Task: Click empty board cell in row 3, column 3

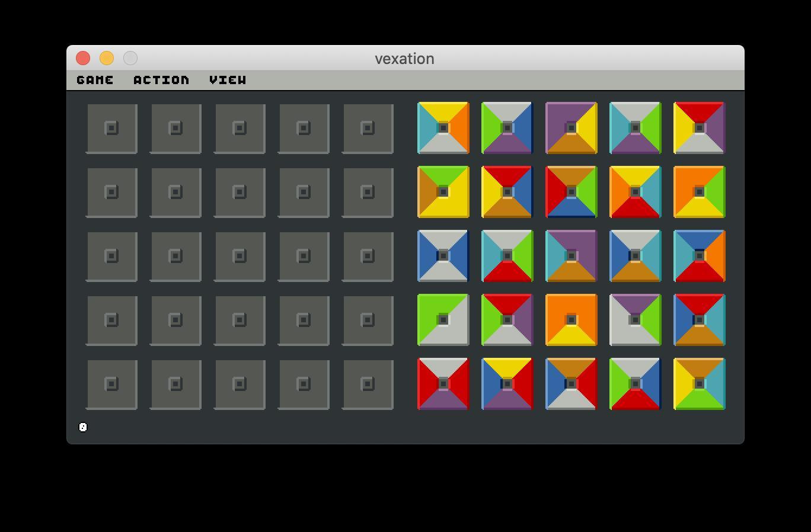Action: point(240,257)
